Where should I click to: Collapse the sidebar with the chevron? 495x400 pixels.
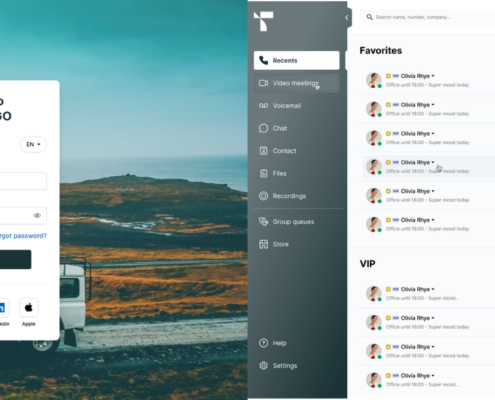(346, 18)
